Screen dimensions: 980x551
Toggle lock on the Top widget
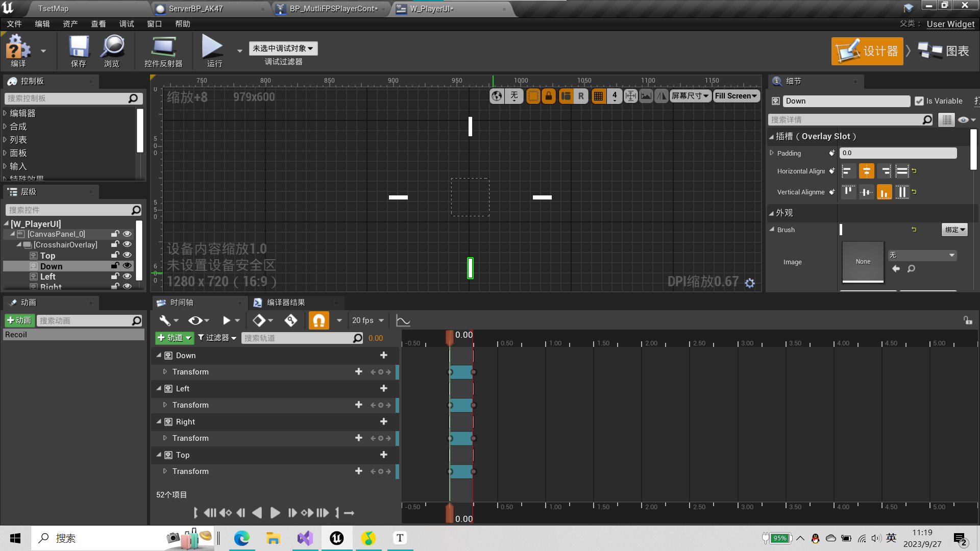(x=115, y=255)
